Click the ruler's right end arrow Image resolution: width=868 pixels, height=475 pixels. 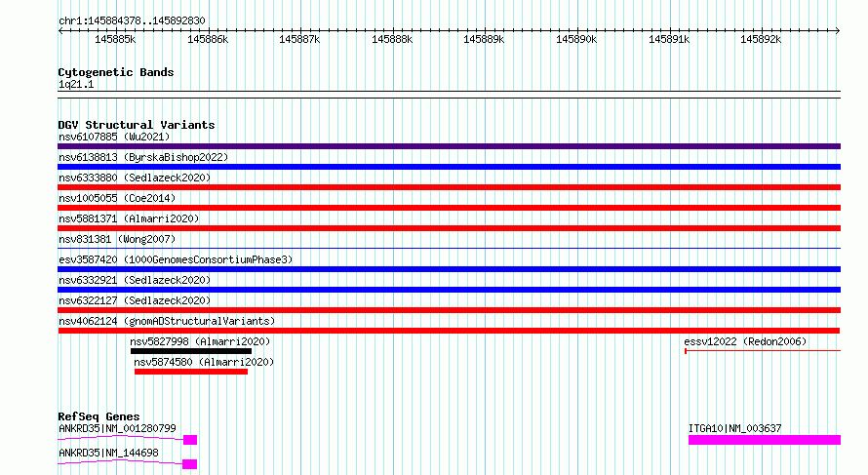(838, 30)
